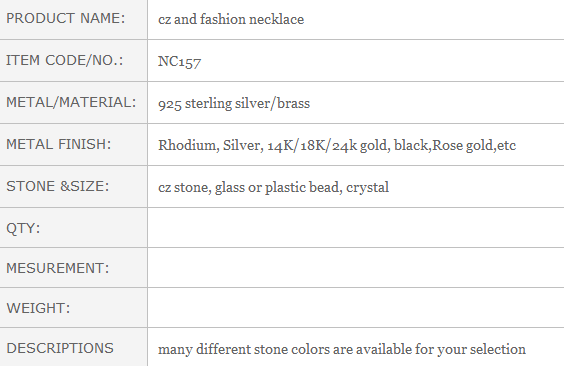The width and height of the screenshot is (564, 366).
Task: Click the QTY label cell
Action: (x=73, y=228)
